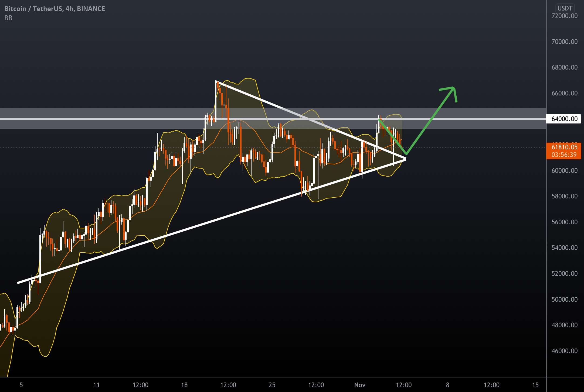Click the 66000.00 price axis label

point(565,93)
